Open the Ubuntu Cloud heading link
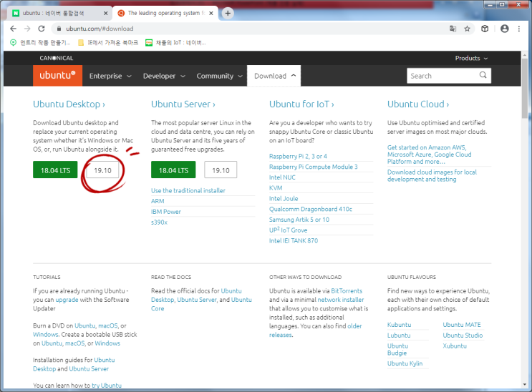Image resolution: width=532 pixels, height=392 pixels. click(x=418, y=104)
